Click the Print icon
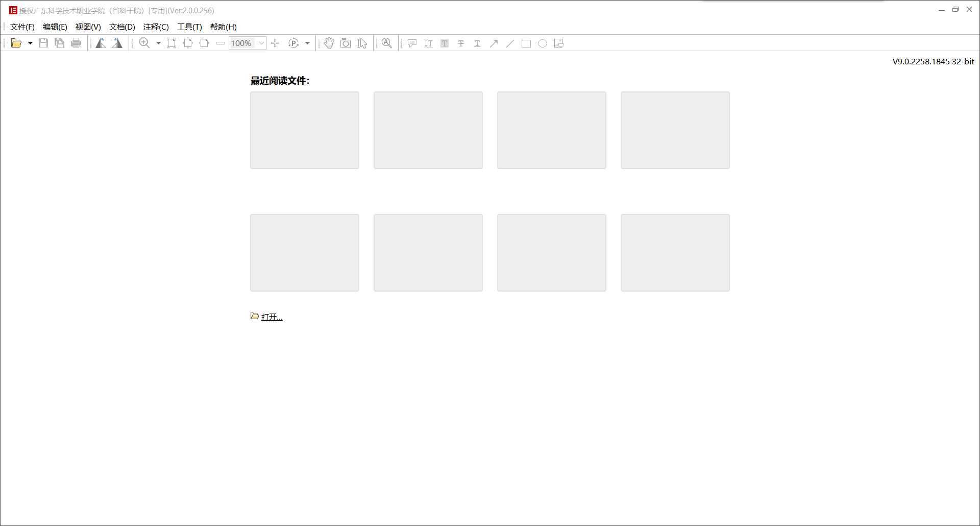This screenshot has width=980, height=526. pyautogui.click(x=76, y=43)
